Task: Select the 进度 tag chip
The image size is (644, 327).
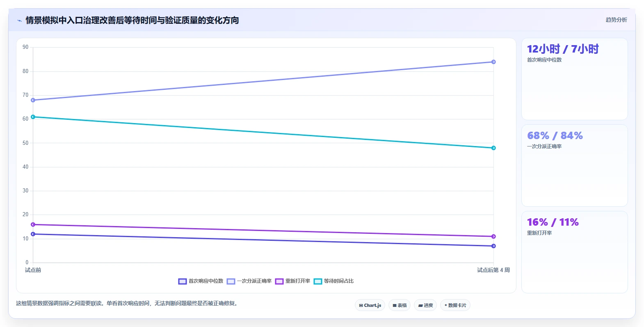Action: coord(425,305)
